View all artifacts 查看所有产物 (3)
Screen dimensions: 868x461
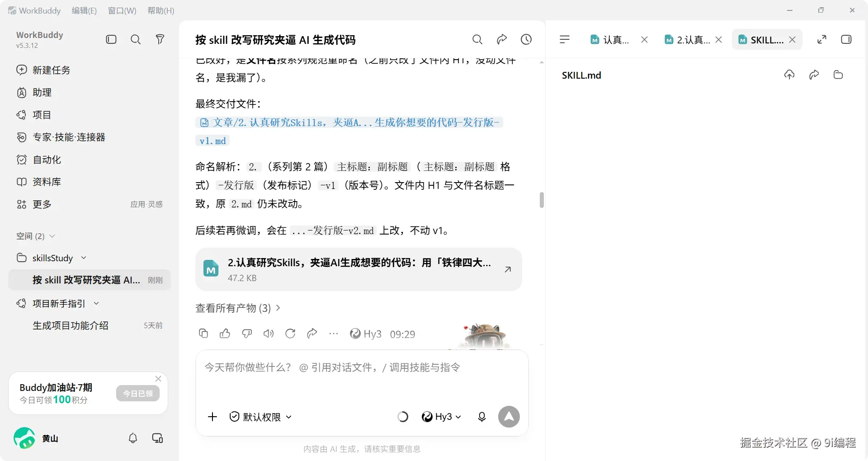(238, 308)
